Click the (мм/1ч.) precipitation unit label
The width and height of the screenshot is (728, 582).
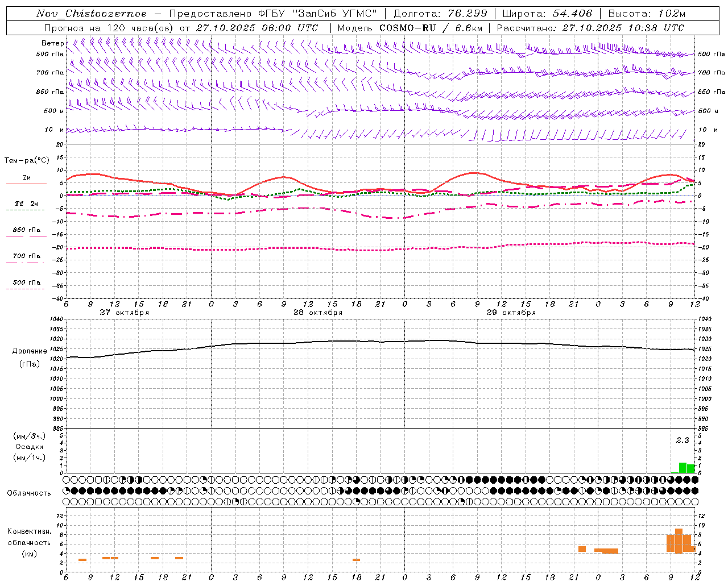click(x=30, y=458)
